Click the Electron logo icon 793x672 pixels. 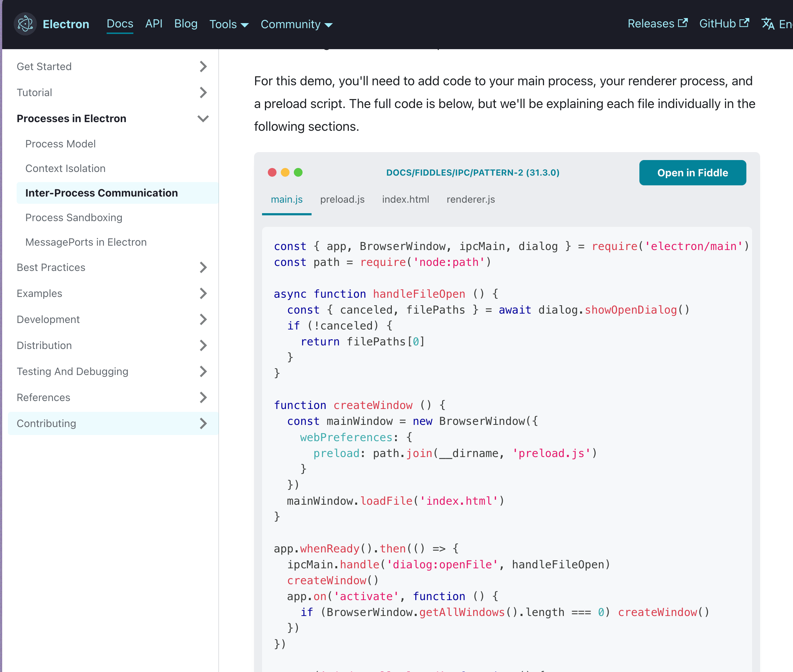point(25,24)
